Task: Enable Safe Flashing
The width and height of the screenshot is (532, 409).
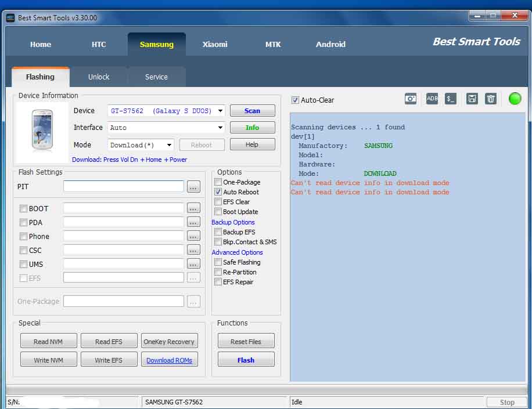Action: click(x=218, y=262)
